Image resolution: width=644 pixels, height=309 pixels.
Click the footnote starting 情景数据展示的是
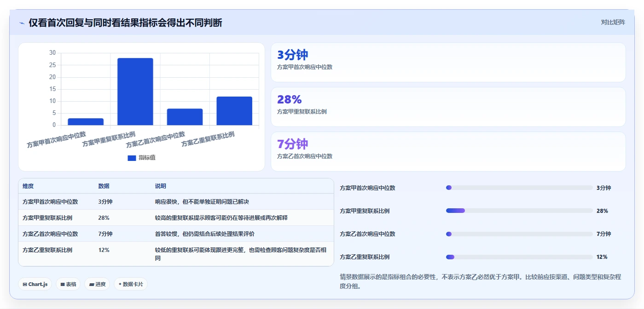coord(481,281)
